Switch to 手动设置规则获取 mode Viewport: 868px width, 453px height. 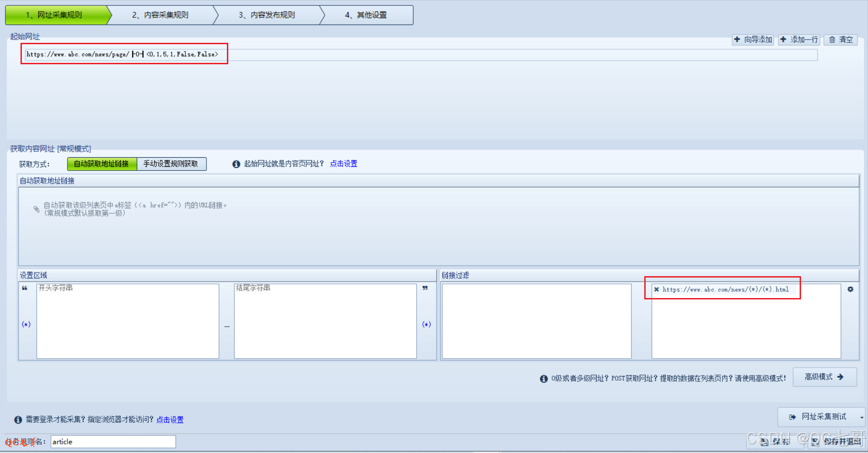click(171, 164)
